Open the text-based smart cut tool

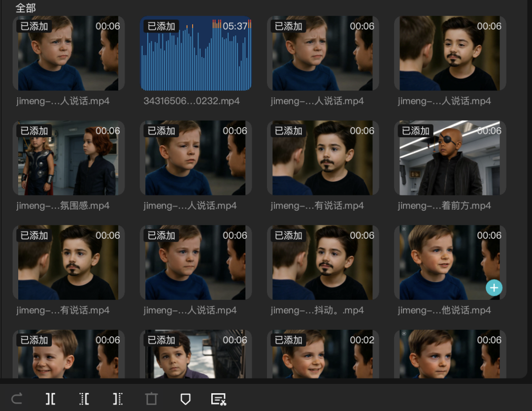[x=218, y=399]
